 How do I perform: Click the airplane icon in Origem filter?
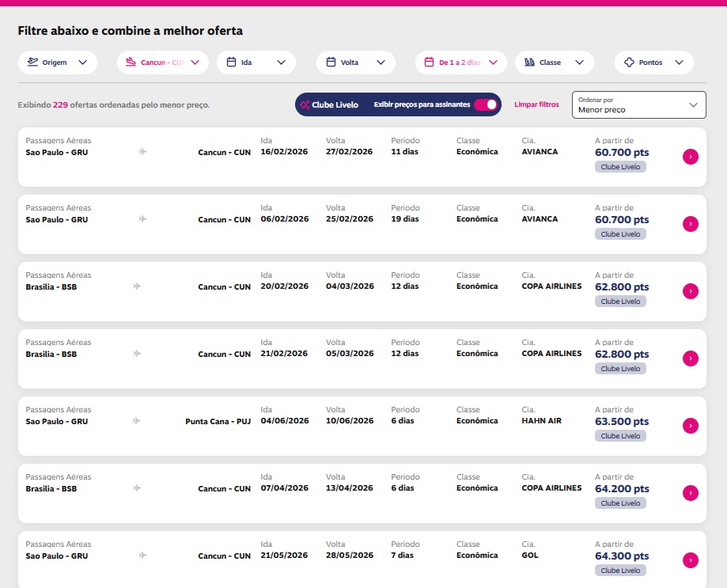click(x=32, y=63)
